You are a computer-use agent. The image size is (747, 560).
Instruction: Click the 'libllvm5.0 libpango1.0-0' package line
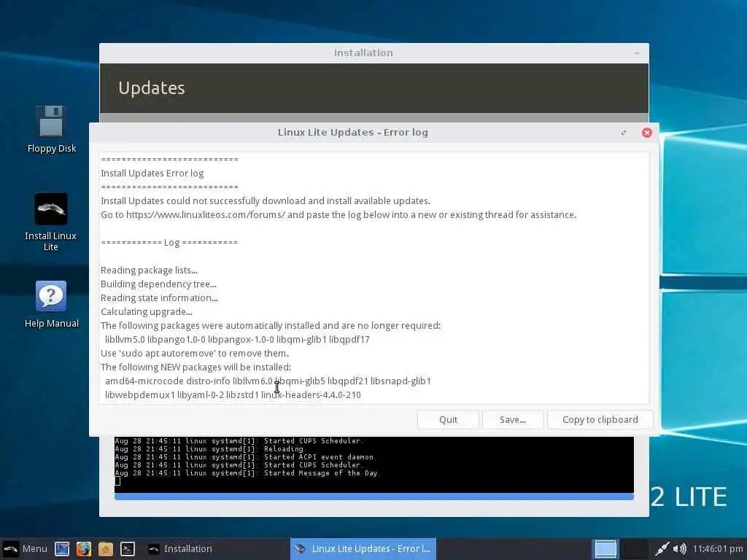click(x=237, y=340)
